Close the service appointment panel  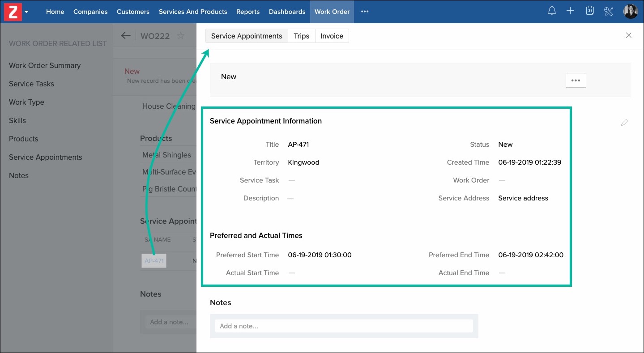[628, 35]
